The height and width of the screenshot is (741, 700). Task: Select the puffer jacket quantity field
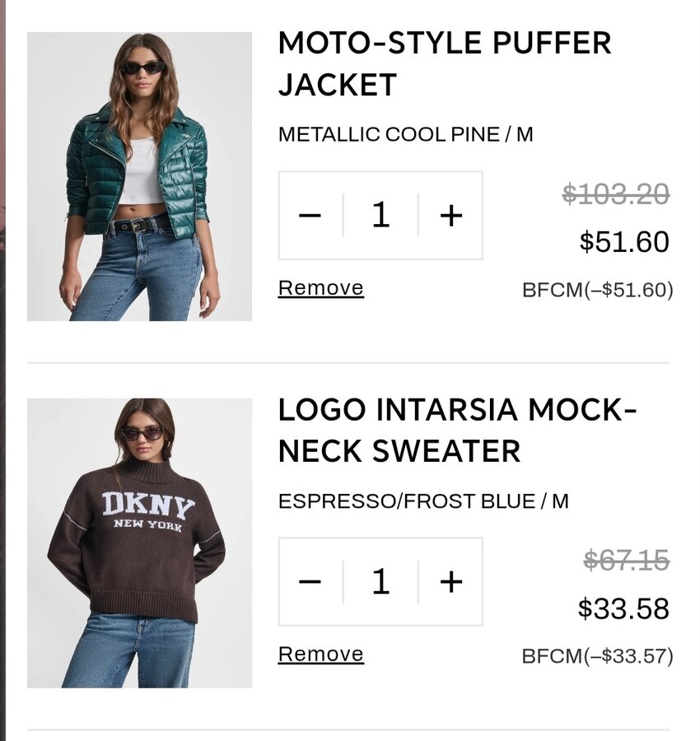click(x=380, y=216)
